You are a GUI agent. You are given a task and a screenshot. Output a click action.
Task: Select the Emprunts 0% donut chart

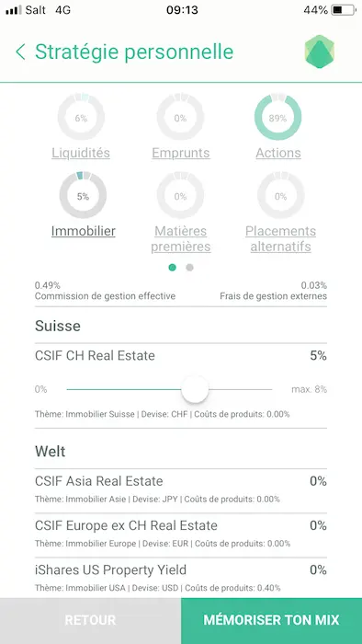pos(180,118)
